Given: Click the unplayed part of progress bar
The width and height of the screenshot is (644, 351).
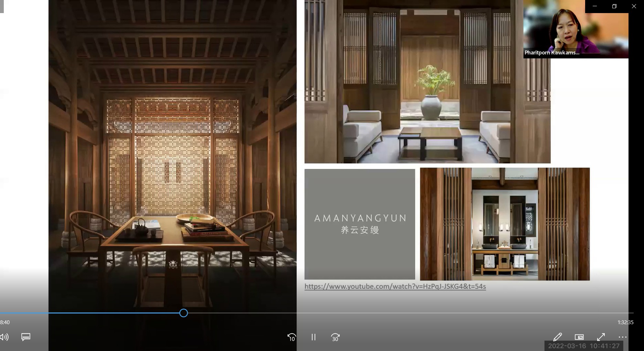Looking at the screenshot, I should point(413,313).
